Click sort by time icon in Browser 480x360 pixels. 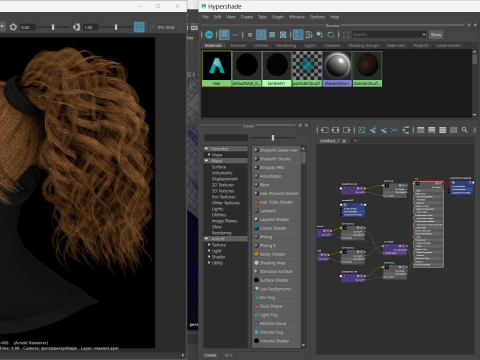tap(320, 34)
